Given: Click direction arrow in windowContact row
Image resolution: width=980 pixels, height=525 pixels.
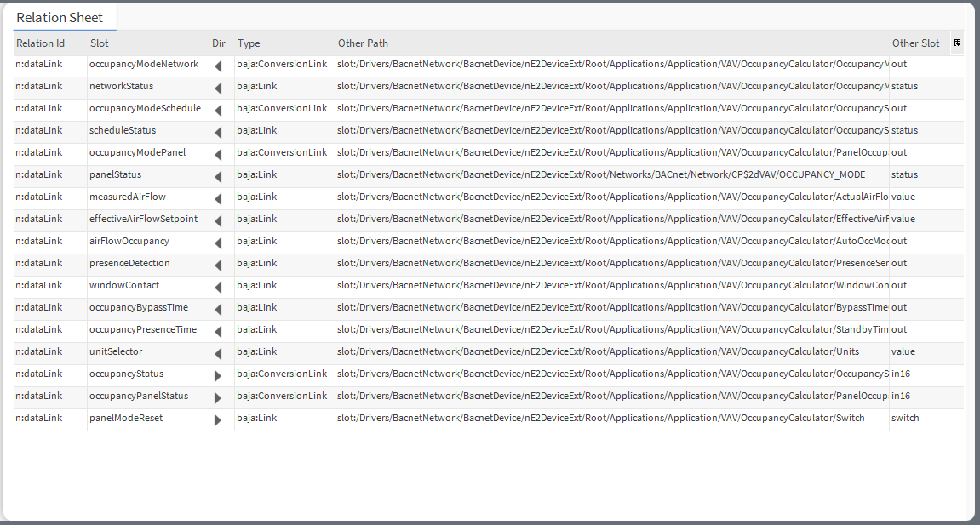Looking at the screenshot, I should [218, 287].
